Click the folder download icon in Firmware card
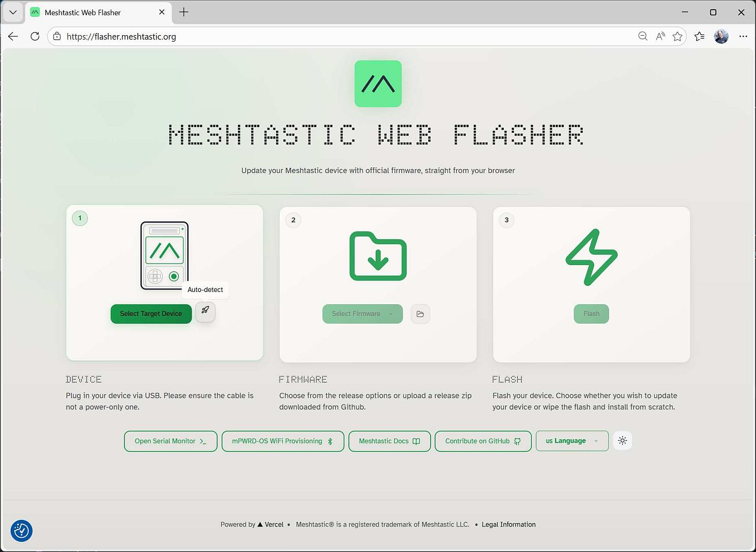This screenshot has height=552, width=756. click(378, 256)
